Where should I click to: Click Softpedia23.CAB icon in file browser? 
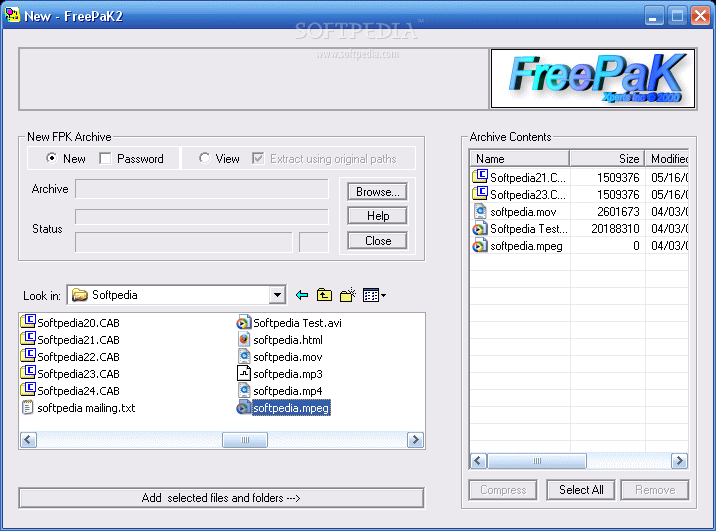pos(28,373)
